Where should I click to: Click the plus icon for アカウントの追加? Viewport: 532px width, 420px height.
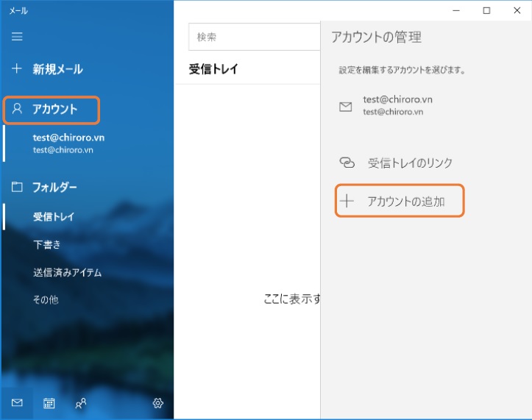click(347, 201)
